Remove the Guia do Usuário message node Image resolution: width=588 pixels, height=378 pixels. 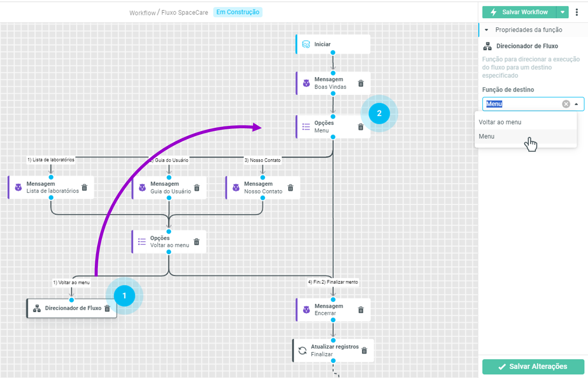[197, 188]
